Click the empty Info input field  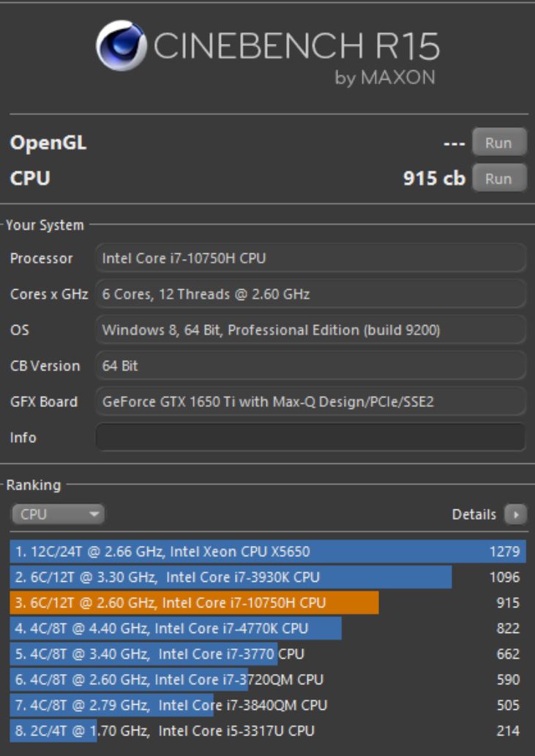[x=310, y=438]
